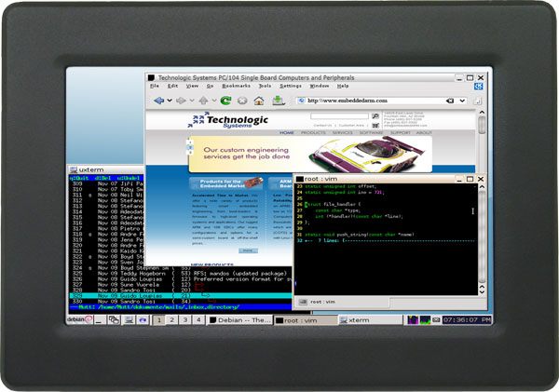This screenshot has width=559, height=392.
Task: Open the Up button dropdown arrow
Action: [x=214, y=101]
